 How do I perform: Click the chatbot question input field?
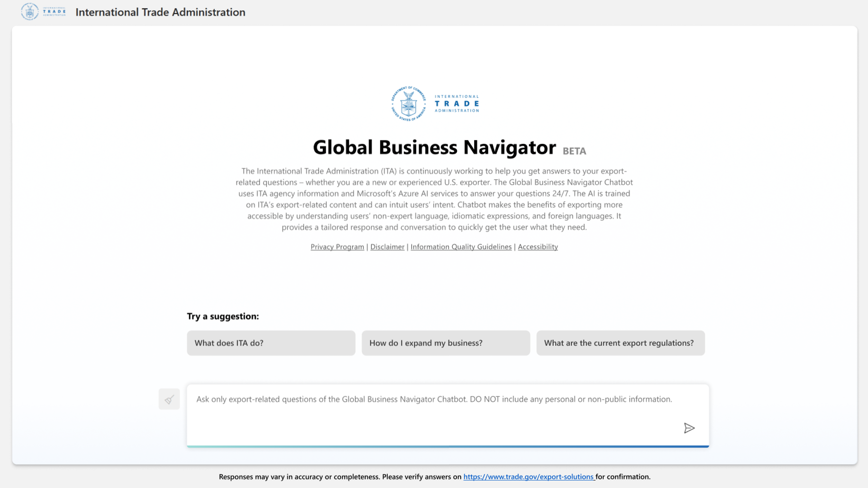447,415
